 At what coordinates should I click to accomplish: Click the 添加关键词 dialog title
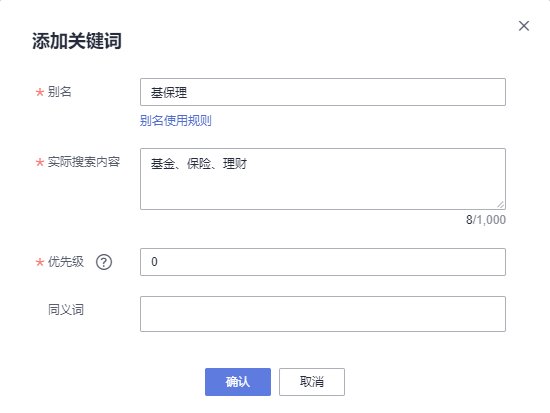pyautogui.click(x=77, y=41)
